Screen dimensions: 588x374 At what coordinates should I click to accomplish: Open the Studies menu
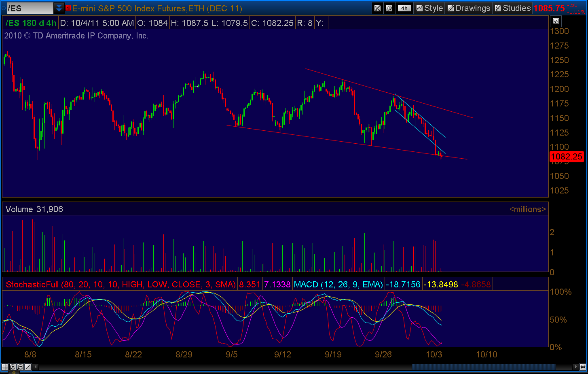pos(512,8)
